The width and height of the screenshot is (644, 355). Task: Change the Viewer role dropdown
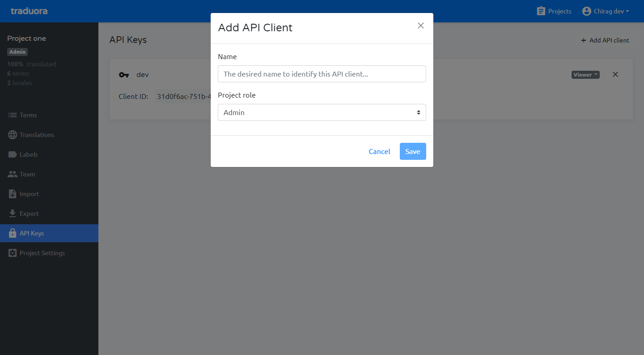[585, 74]
